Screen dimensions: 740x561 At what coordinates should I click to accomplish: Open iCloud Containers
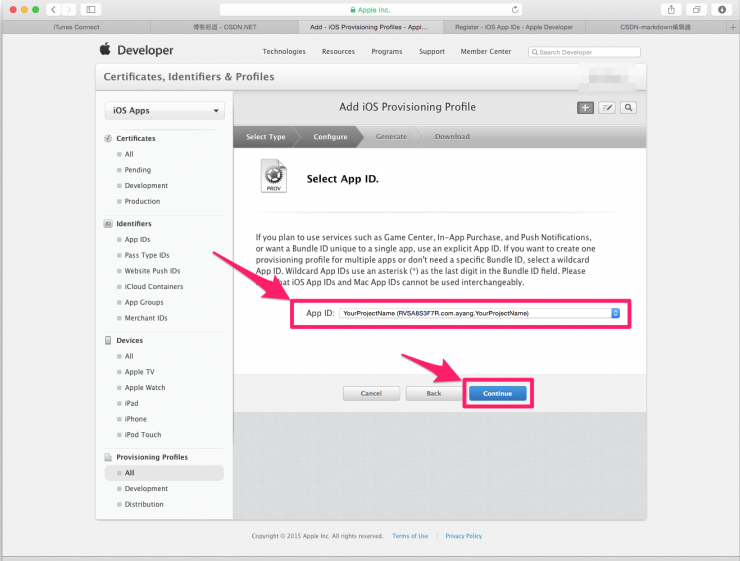[x=154, y=287]
